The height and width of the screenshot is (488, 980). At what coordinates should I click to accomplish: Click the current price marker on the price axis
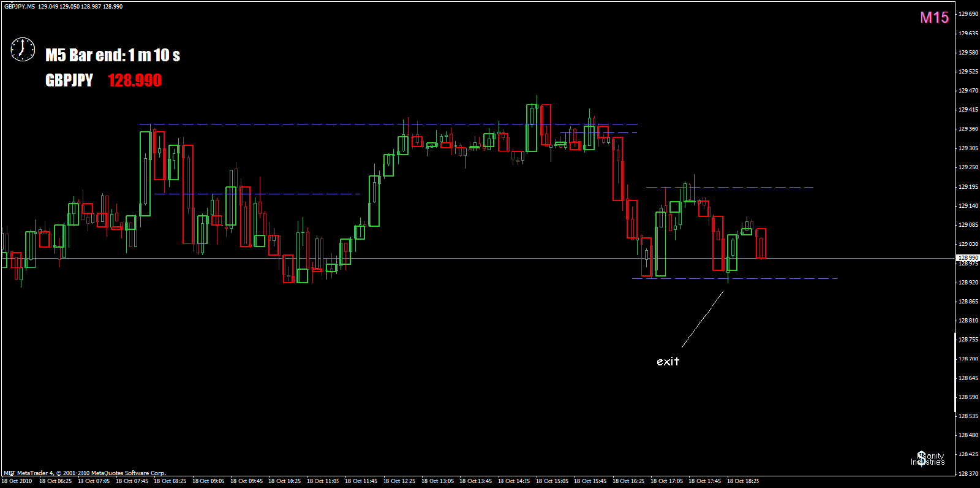(968, 258)
